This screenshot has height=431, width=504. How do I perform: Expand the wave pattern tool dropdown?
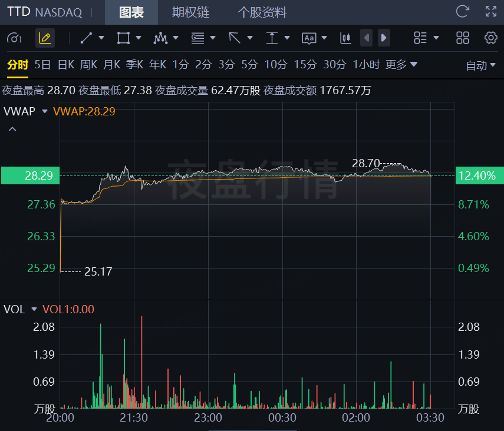[x=176, y=38]
